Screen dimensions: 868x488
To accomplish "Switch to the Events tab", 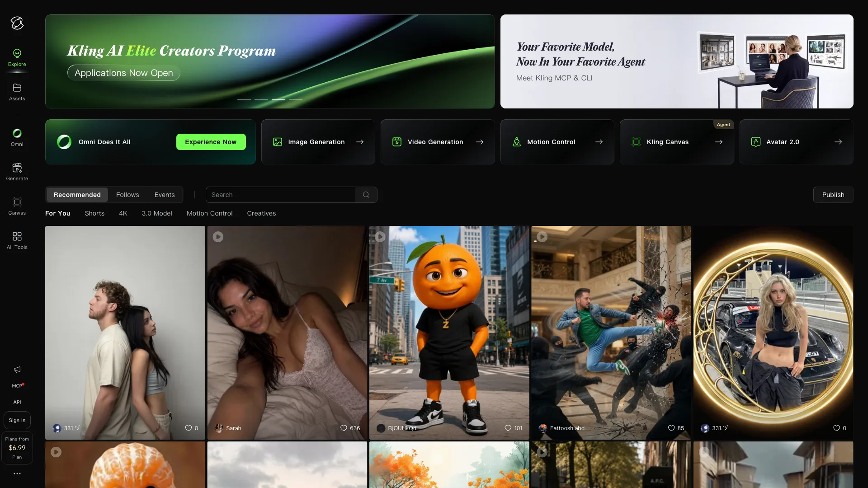I will [165, 195].
